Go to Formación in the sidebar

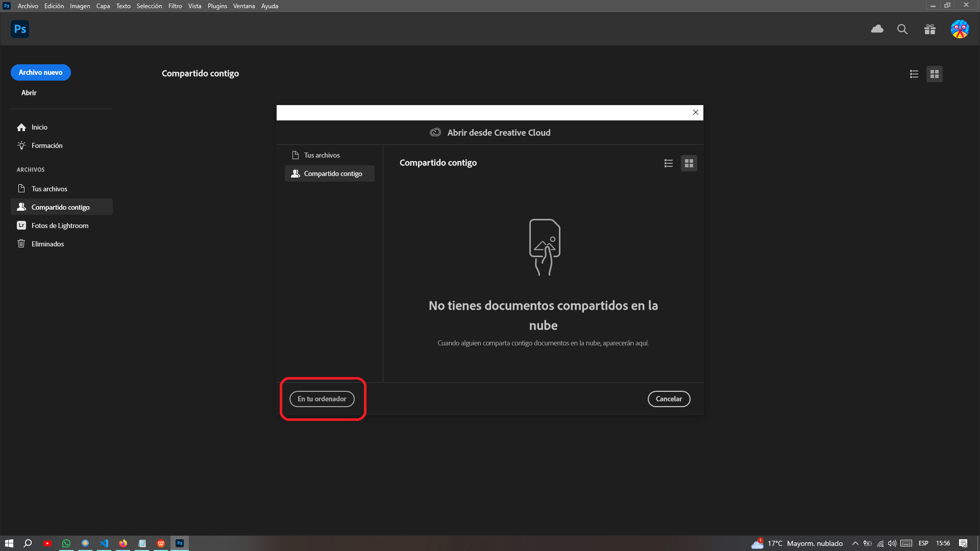(47, 145)
